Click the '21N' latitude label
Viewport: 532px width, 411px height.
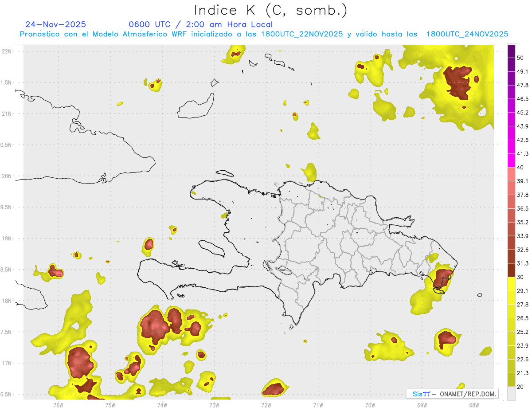(7, 114)
